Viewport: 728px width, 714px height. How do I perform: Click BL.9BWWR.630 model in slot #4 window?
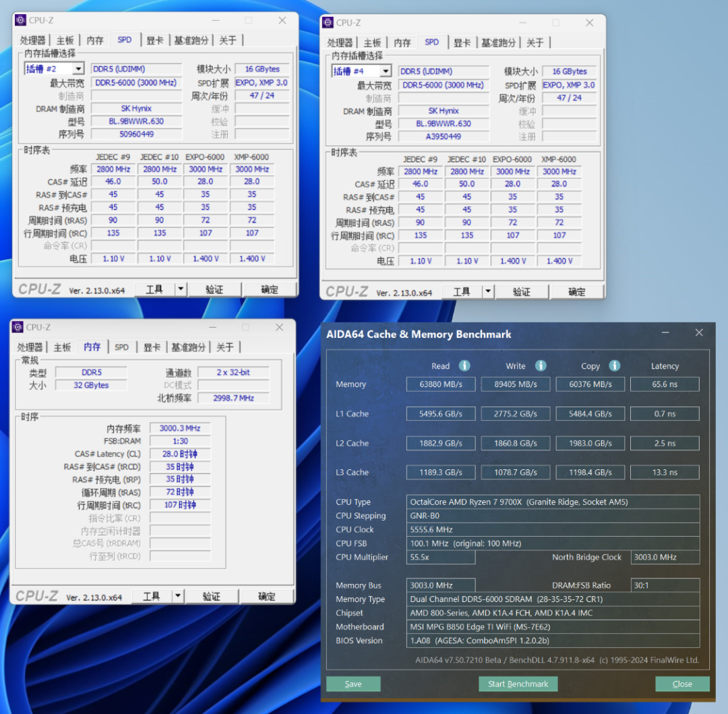point(444,123)
